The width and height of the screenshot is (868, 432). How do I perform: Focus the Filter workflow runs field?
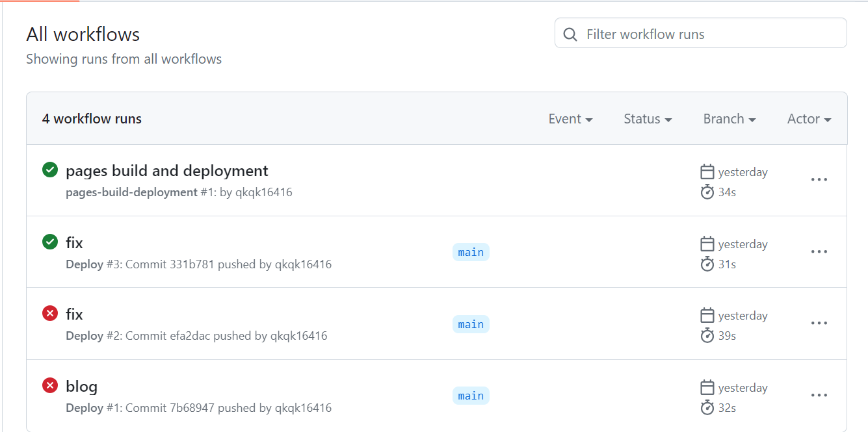[x=709, y=34]
